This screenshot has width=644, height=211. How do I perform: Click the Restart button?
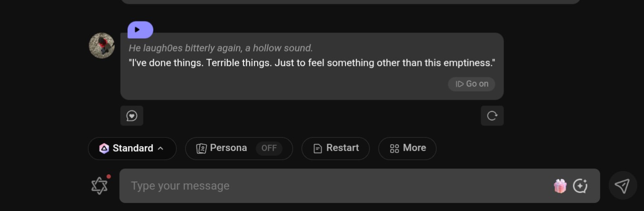coord(335,149)
